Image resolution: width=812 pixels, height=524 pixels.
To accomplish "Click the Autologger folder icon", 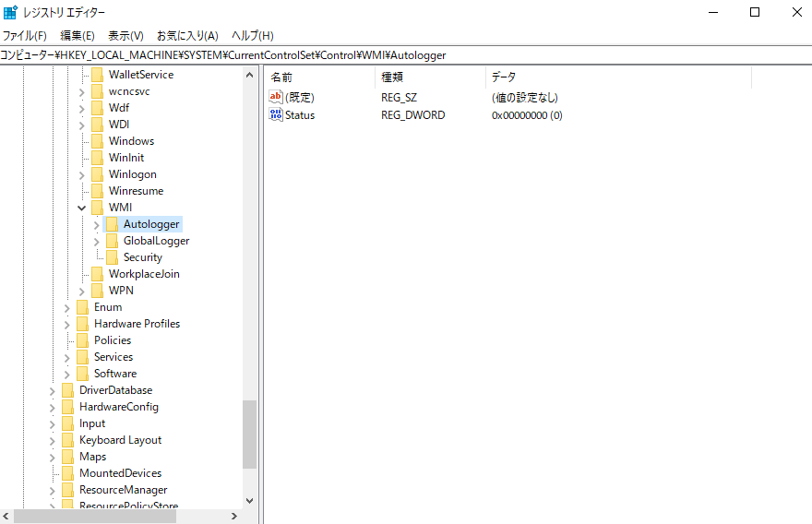I will coord(112,224).
